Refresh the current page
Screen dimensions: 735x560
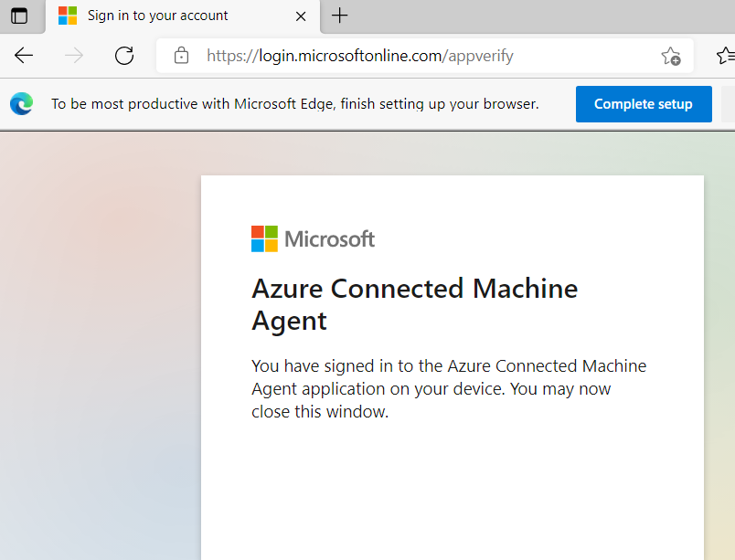tap(124, 56)
